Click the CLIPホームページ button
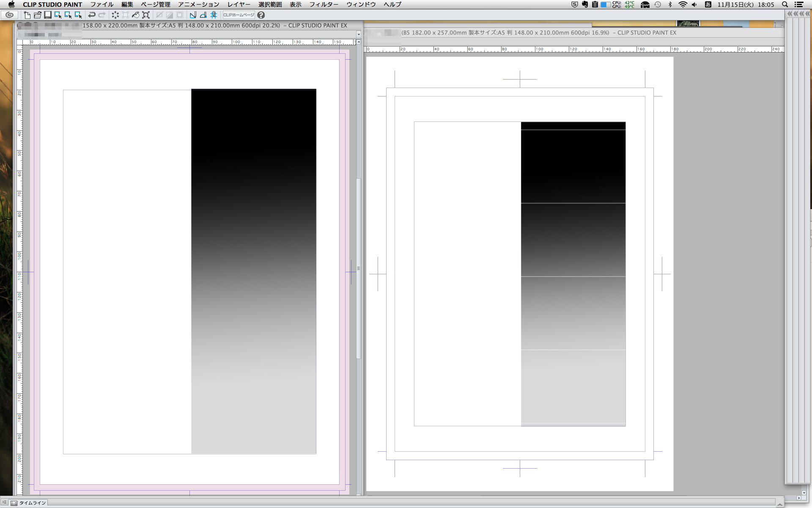This screenshot has width=812, height=508. (239, 15)
